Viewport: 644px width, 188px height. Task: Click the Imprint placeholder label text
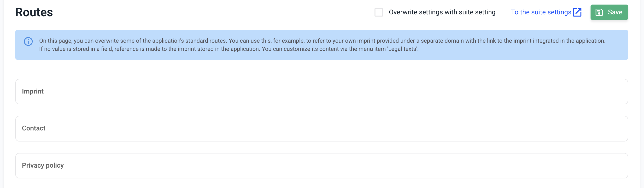pos(33,91)
